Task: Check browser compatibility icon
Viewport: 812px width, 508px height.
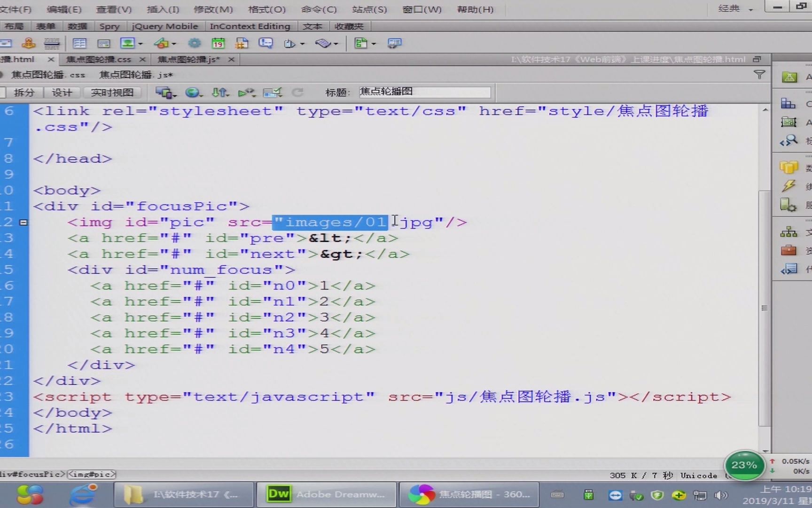Action: [x=273, y=93]
